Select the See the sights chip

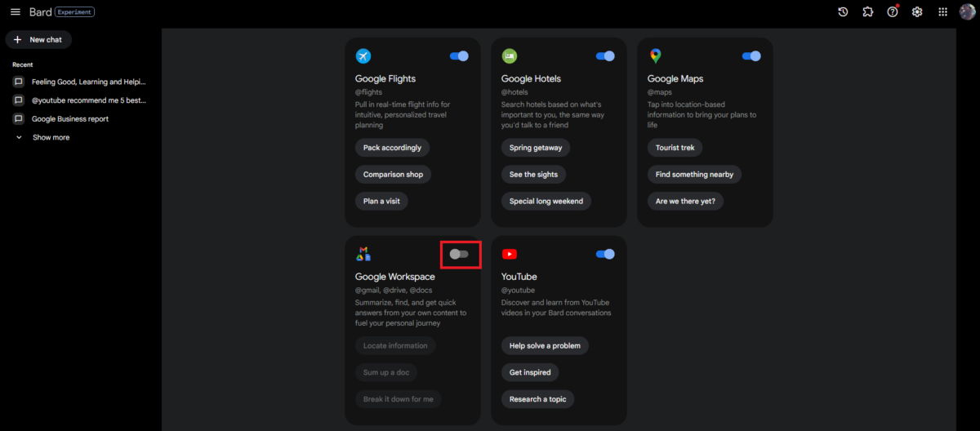534,174
